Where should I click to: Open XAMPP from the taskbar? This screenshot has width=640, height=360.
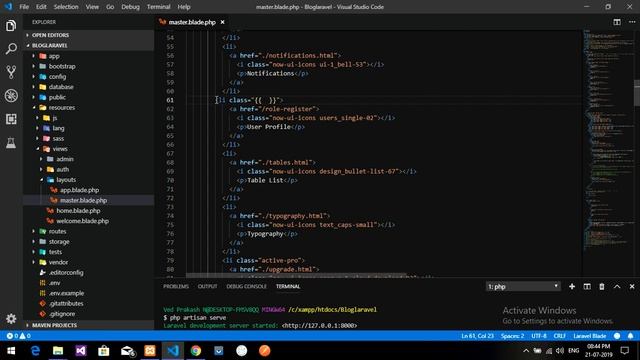150,351
